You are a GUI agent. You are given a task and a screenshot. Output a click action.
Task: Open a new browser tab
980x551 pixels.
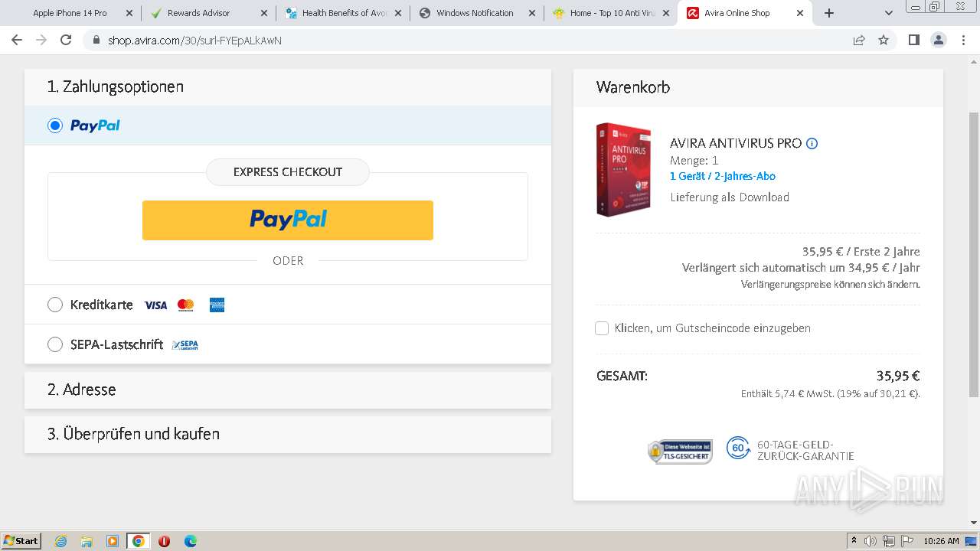coord(829,13)
